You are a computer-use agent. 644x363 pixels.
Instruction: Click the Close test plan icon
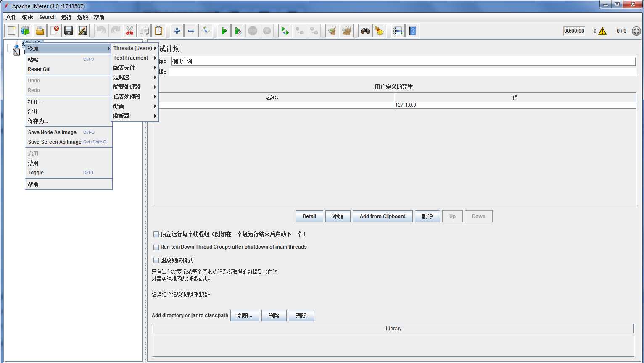pyautogui.click(x=54, y=31)
